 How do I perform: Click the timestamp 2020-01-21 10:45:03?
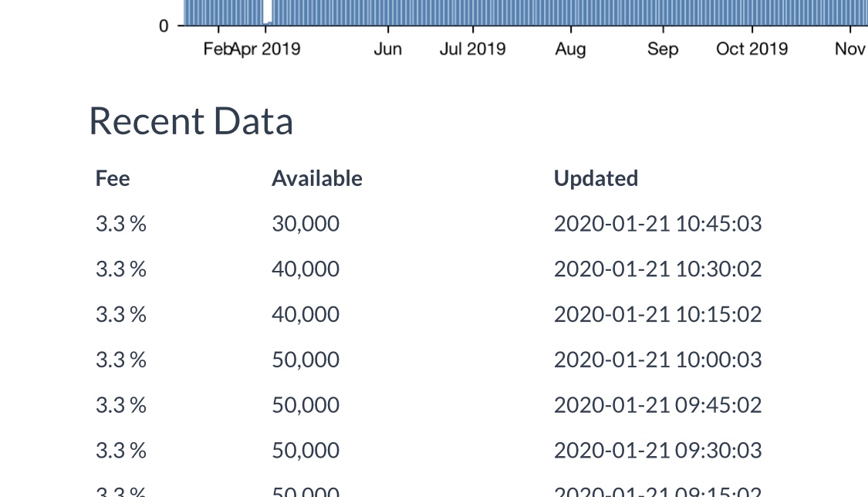pos(658,223)
